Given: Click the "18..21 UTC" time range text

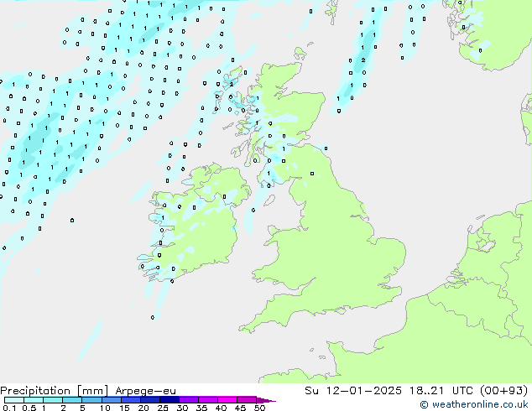Looking at the screenshot, I should pos(441,390).
